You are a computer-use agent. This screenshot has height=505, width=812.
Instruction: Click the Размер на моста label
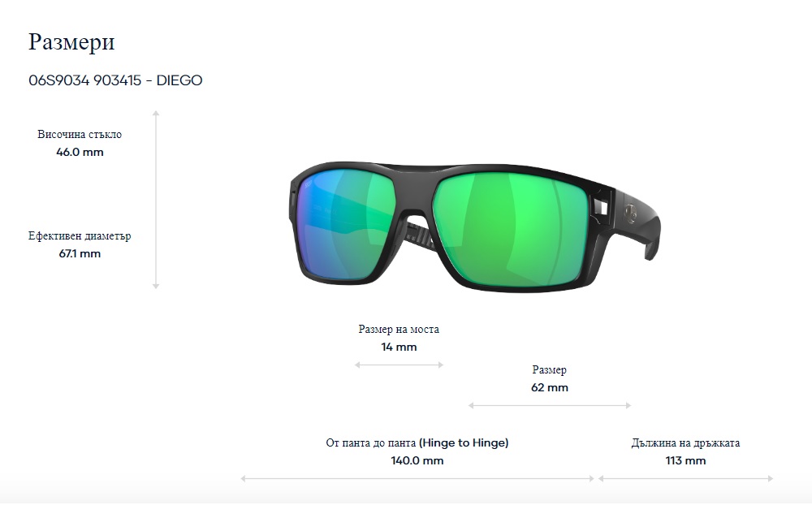pyautogui.click(x=399, y=329)
